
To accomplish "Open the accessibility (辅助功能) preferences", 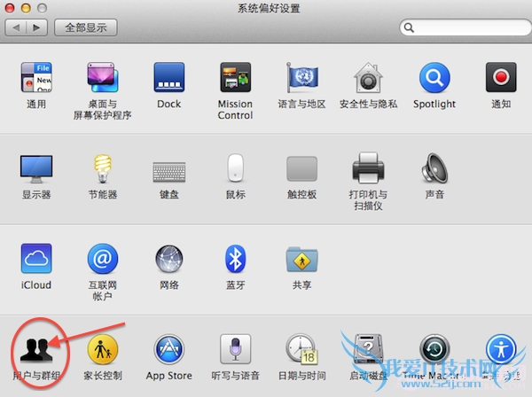I will pyautogui.click(x=501, y=349).
